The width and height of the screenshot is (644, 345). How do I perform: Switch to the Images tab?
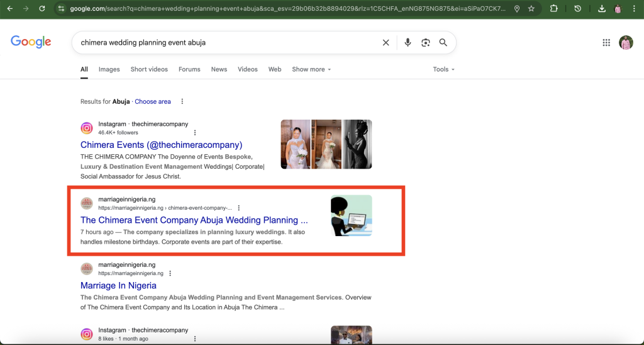tap(109, 69)
